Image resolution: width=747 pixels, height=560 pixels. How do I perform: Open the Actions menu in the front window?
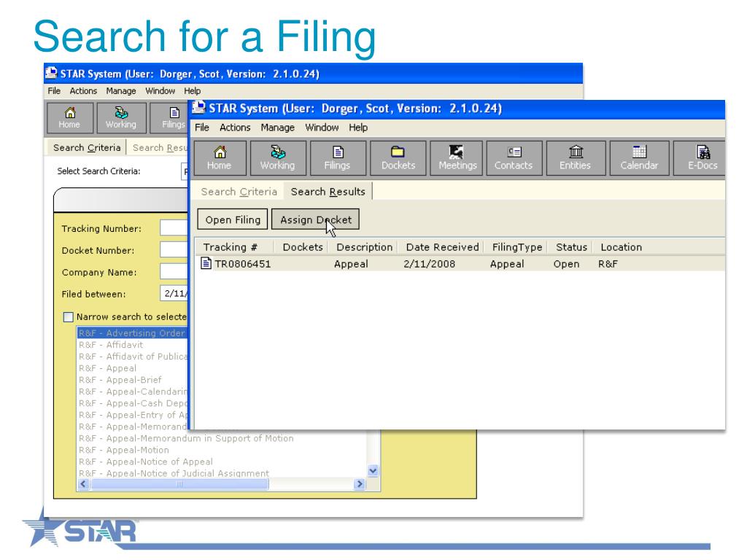(235, 128)
